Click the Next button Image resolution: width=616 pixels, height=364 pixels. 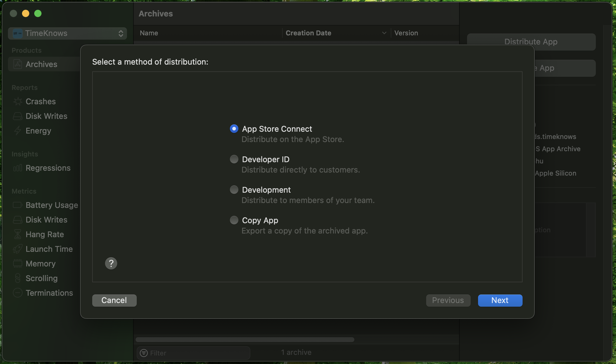click(x=500, y=300)
